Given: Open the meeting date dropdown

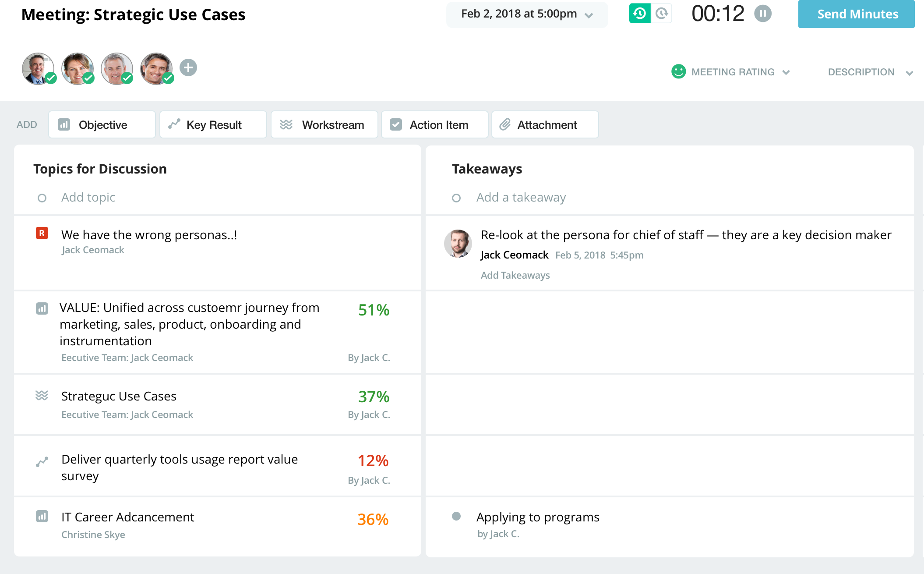Looking at the screenshot, I should click(589, 14).
